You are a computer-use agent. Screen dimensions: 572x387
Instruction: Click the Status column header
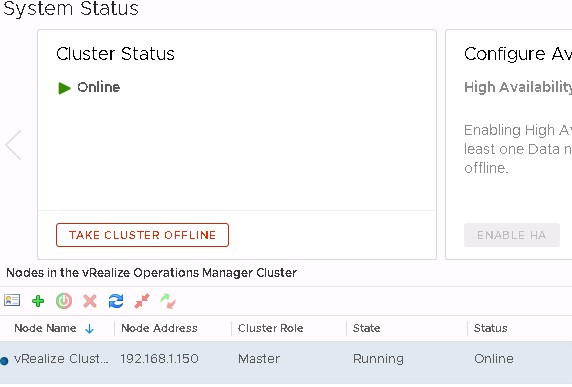tap(490, 328)
